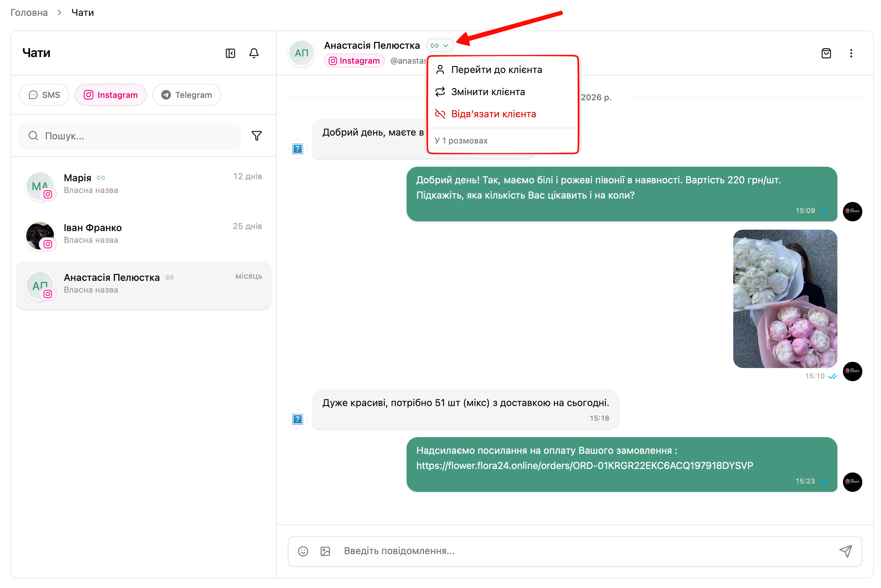This screenshot has height=588, width=881.
Task: Click sender avatar beside 15:09 message
Action: pos(852,211)
